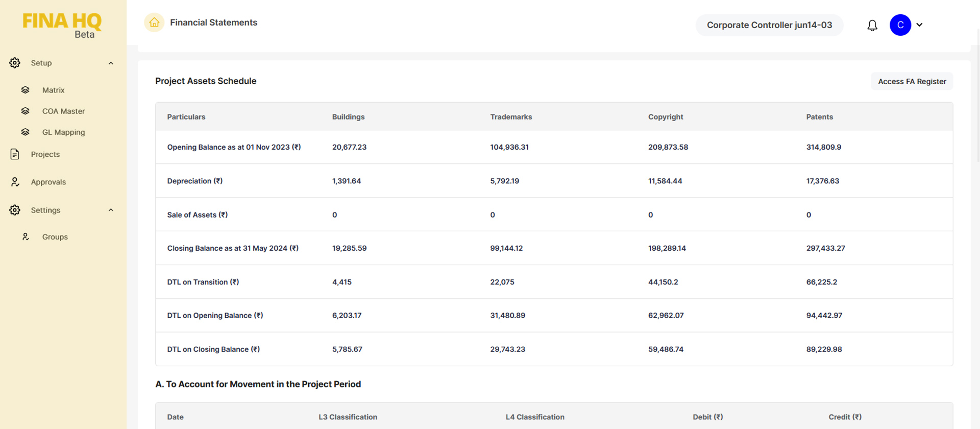980x429 pixels.
Task: Click the blue user avatar circle
Action: pos(900,25)
